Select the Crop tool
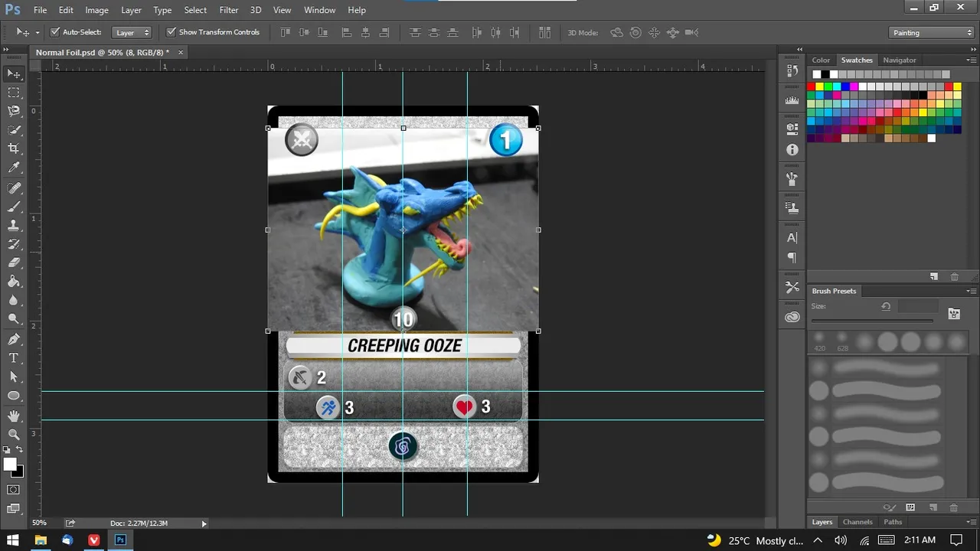This screenshot has height=551, width=980. [x=14, y=148]
